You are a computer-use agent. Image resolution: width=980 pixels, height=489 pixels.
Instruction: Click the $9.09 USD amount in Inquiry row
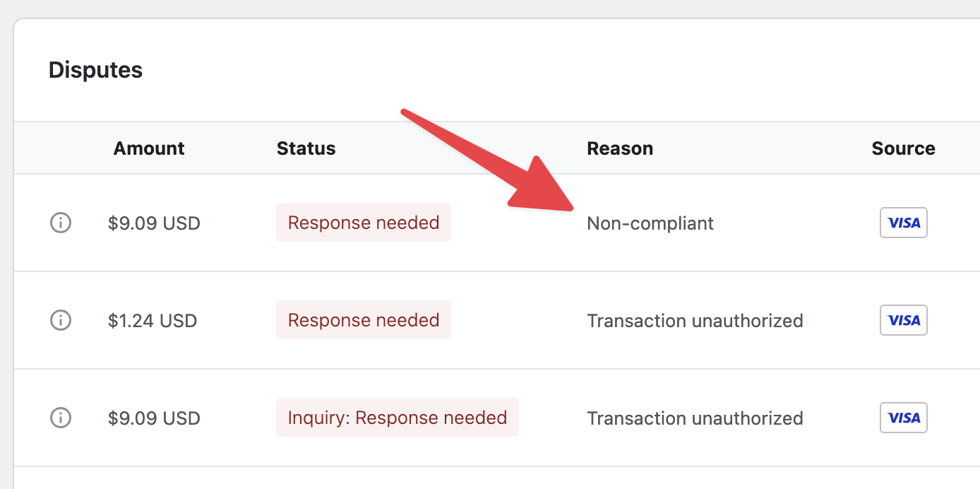[x=154, y=418]
